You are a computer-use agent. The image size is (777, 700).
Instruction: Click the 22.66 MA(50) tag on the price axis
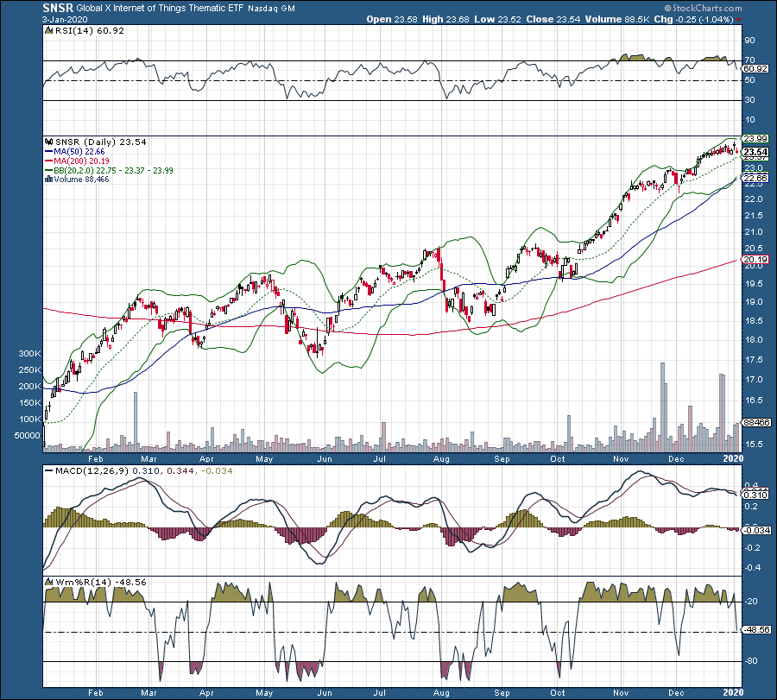(755, 179)
